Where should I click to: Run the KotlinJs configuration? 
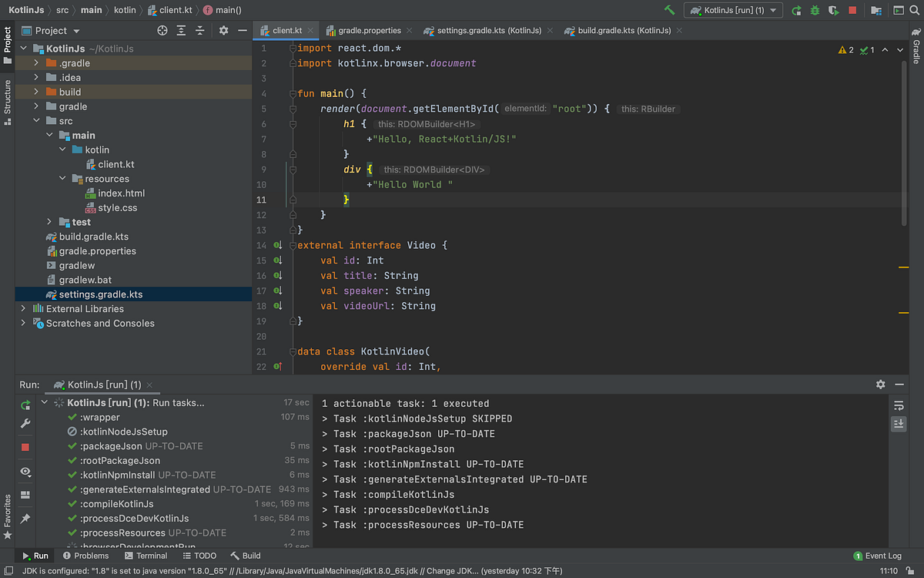(x=797, y=10)
